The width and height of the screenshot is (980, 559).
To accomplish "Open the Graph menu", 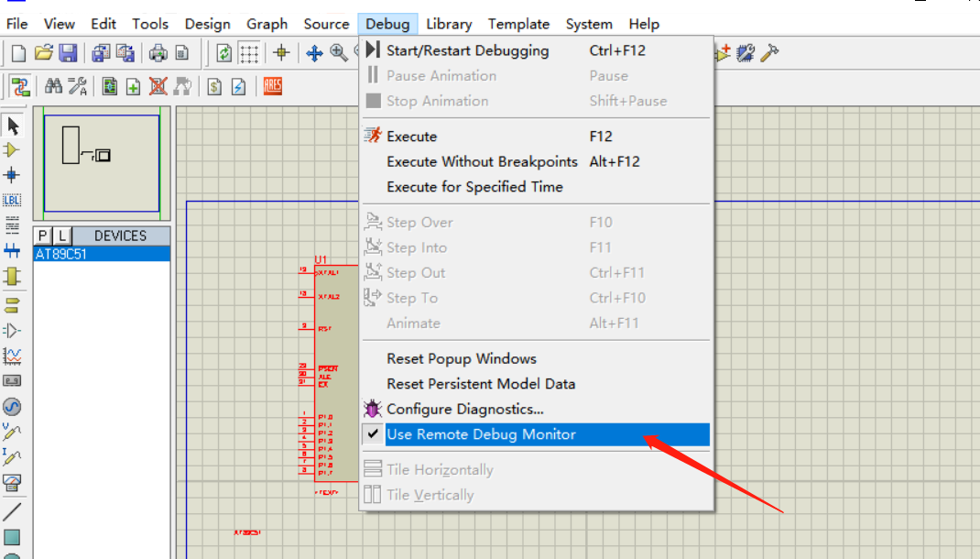I will (267, 24).
